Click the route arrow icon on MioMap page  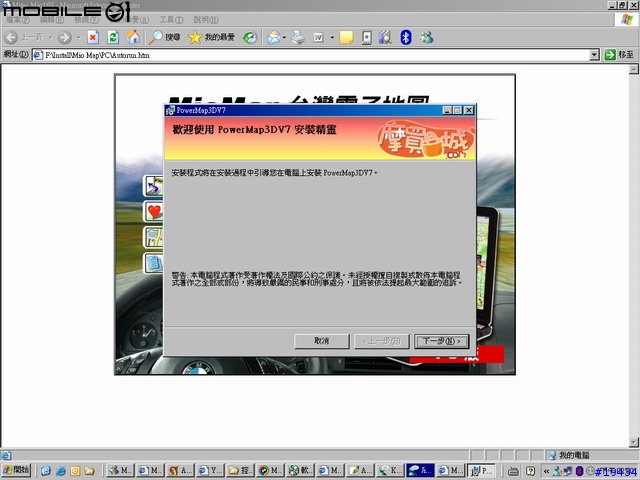tap(153, 186)
